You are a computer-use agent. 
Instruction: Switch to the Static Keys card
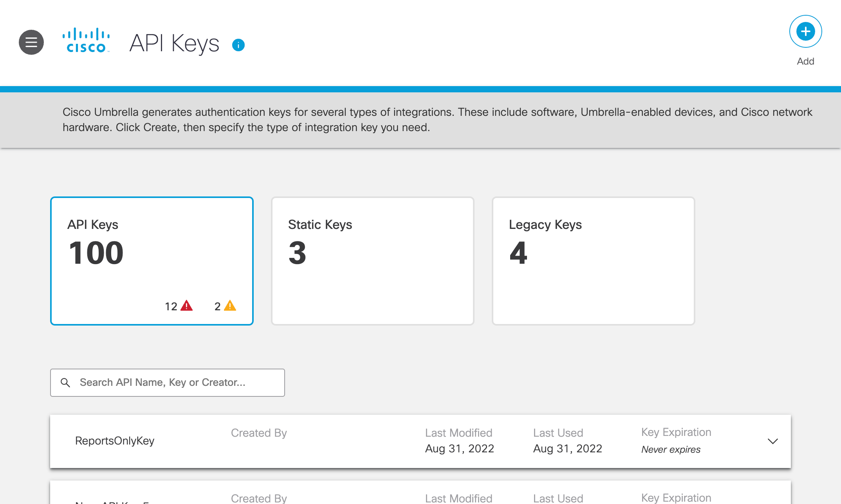click(x=372, y=261)
